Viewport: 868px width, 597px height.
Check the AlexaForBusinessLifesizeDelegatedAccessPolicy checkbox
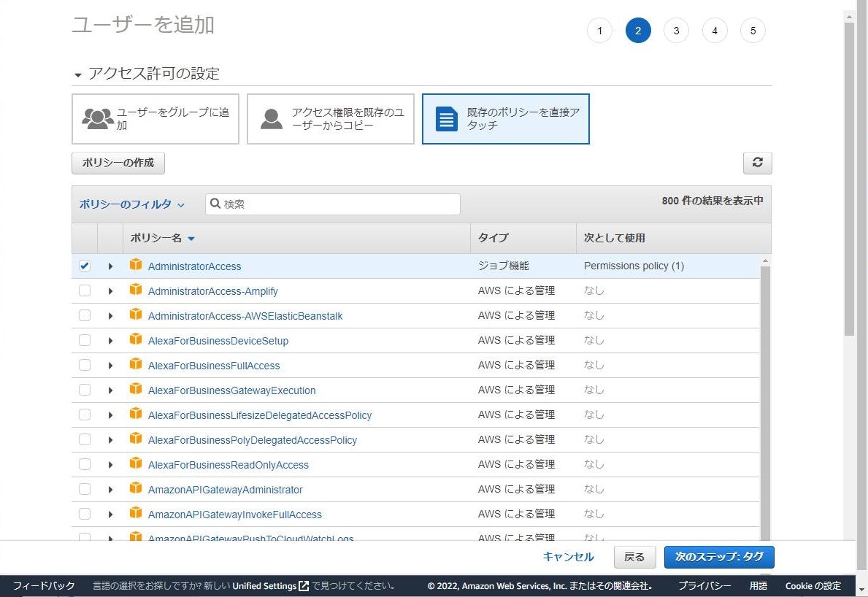[x=85, y=415]
